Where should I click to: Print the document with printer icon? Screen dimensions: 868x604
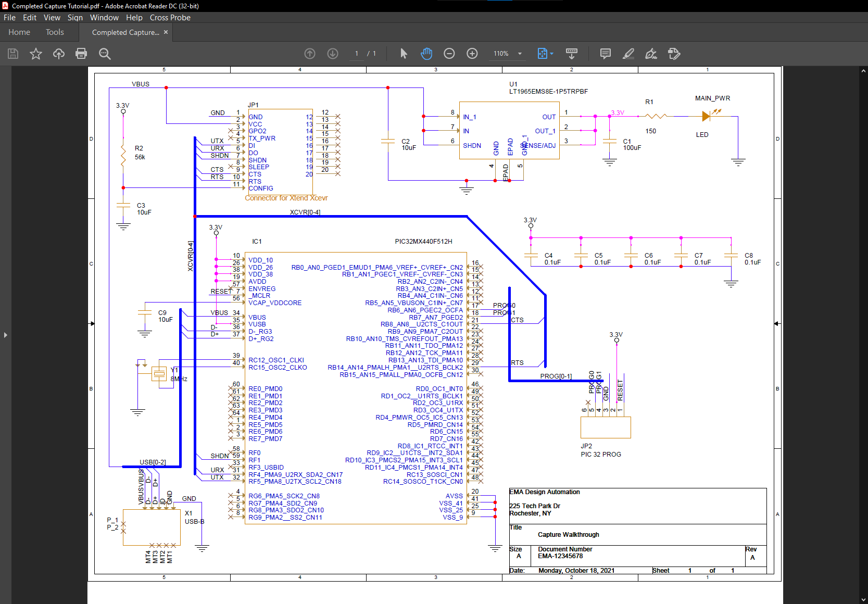tap(81, 54)
